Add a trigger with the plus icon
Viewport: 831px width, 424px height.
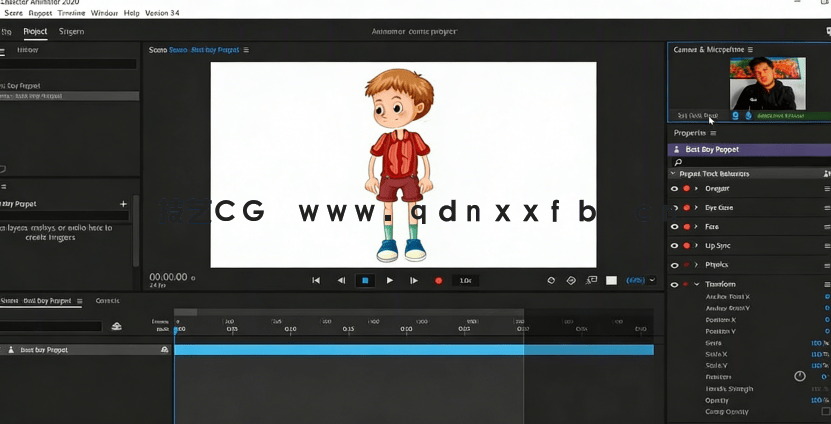[x=123, y=204]
